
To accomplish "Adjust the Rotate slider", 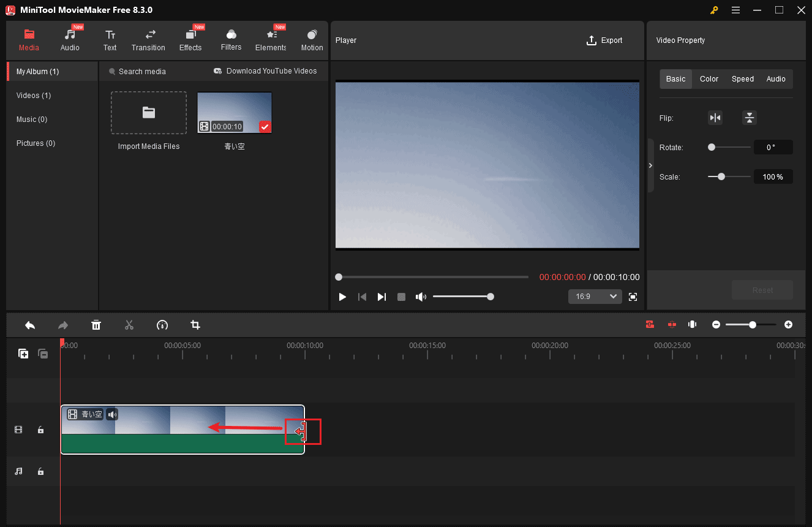I will coord(729,147).
